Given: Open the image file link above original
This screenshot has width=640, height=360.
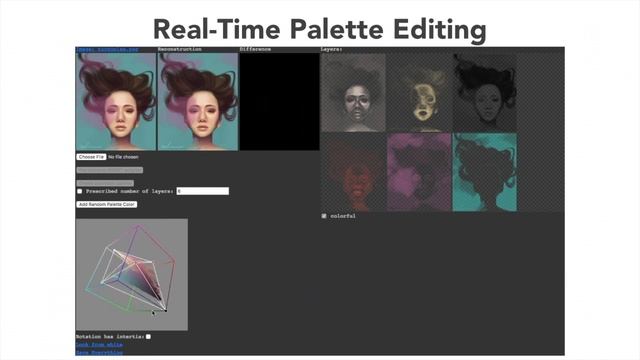Looking at the screenshot, I should 107,49.
